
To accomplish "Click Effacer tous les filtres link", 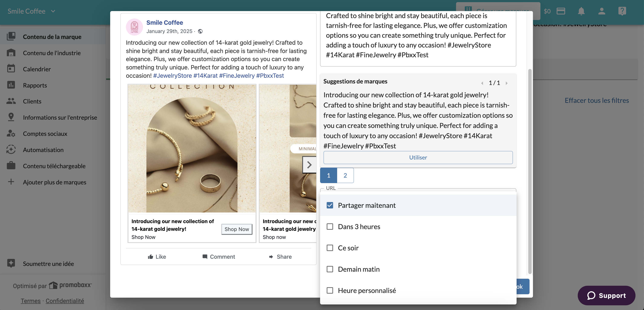I will (x=596, y=100).
